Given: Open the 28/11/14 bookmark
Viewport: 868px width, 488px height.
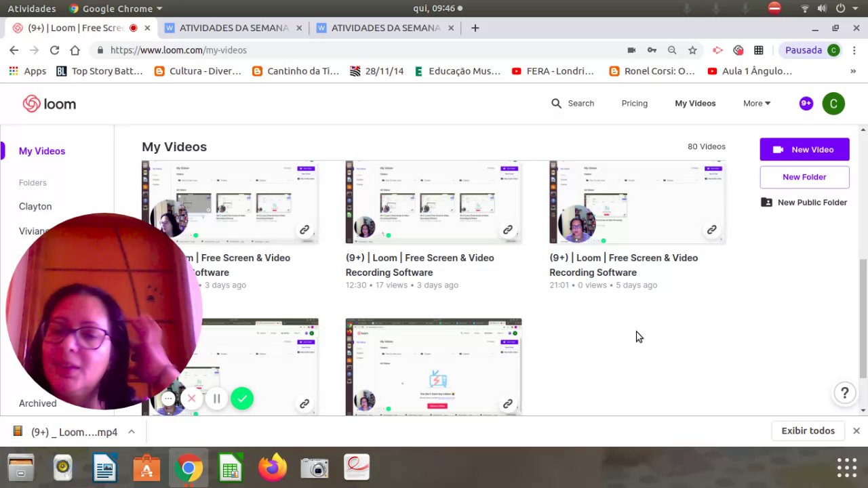Looking at the screenshot, I should (x=376, y=71).
